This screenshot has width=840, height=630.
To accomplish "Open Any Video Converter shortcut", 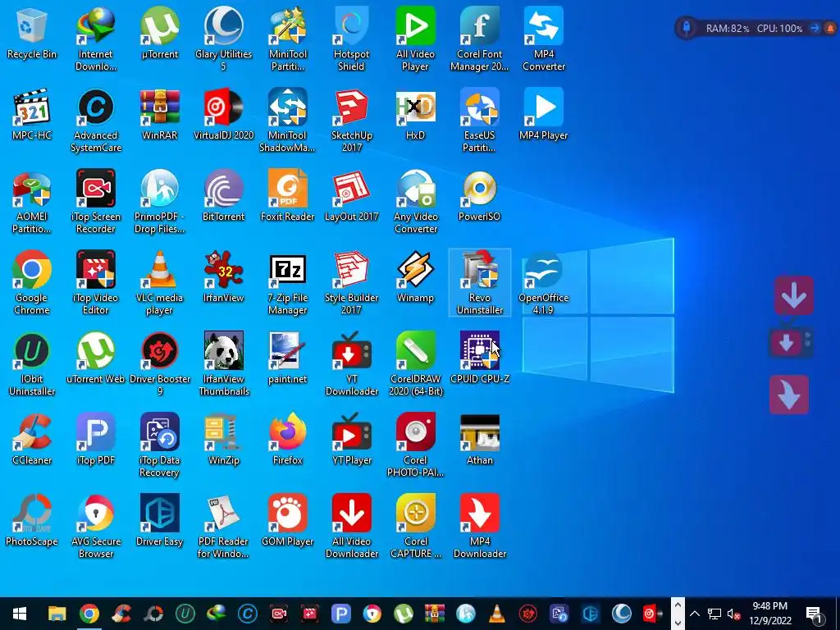I will click(415, 202).
